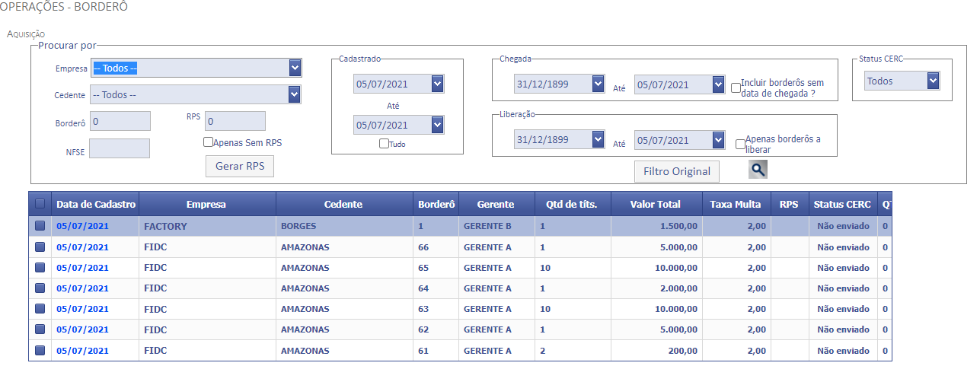Select row checkbox for borderô 66
Viewport: 980px width, 366px height.
click(40, 247)
